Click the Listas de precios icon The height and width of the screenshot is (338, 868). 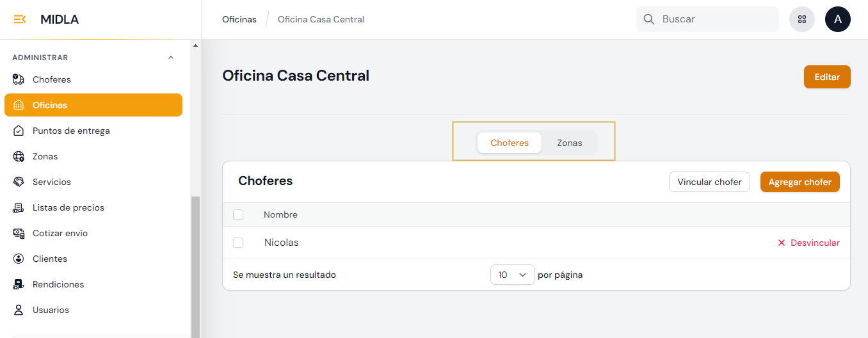19,207
